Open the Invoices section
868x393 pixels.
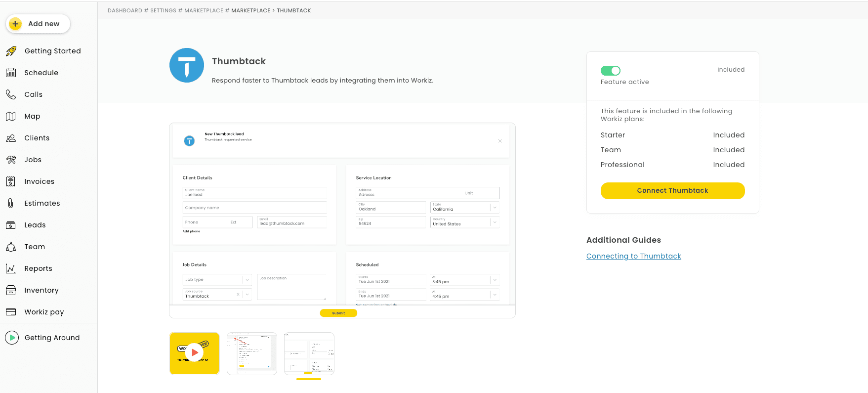pyautogui.click(x=40, y=181)
